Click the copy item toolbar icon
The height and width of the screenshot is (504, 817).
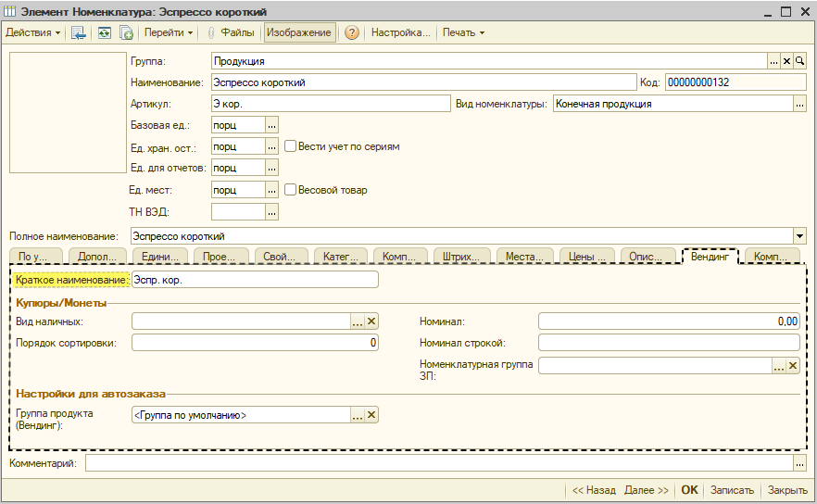[x=127, y=32]
